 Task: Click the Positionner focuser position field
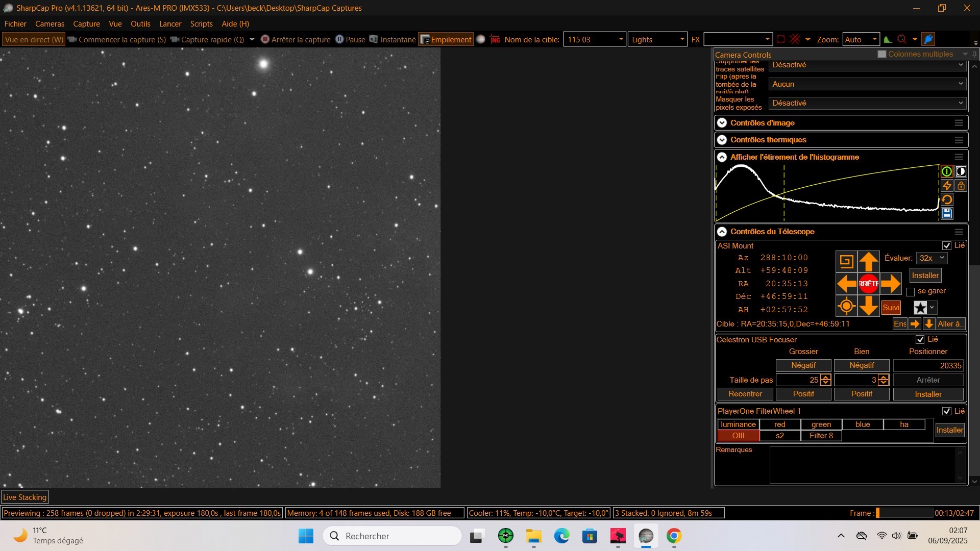pos(928,366)
